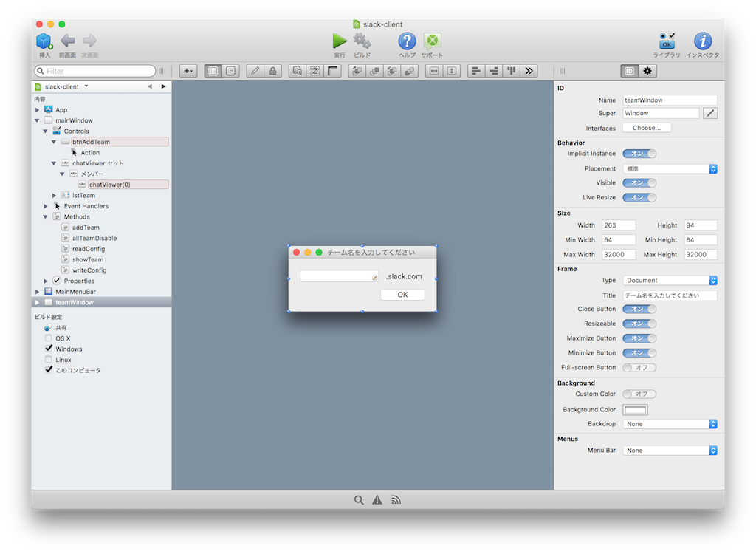This screenshot has height=554, width=756.
Task: Select MainMenuBar in navigator
Action: (76, 292)
